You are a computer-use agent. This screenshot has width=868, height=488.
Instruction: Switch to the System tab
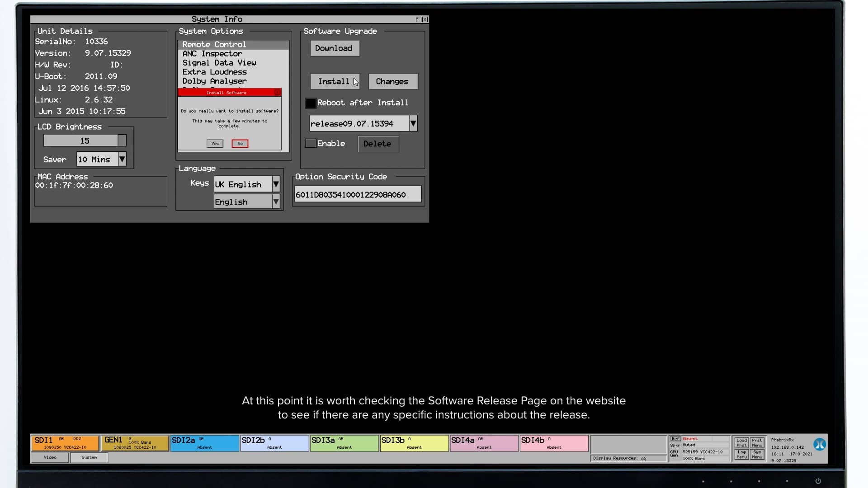pyautogui.click(x=89, y=457)
